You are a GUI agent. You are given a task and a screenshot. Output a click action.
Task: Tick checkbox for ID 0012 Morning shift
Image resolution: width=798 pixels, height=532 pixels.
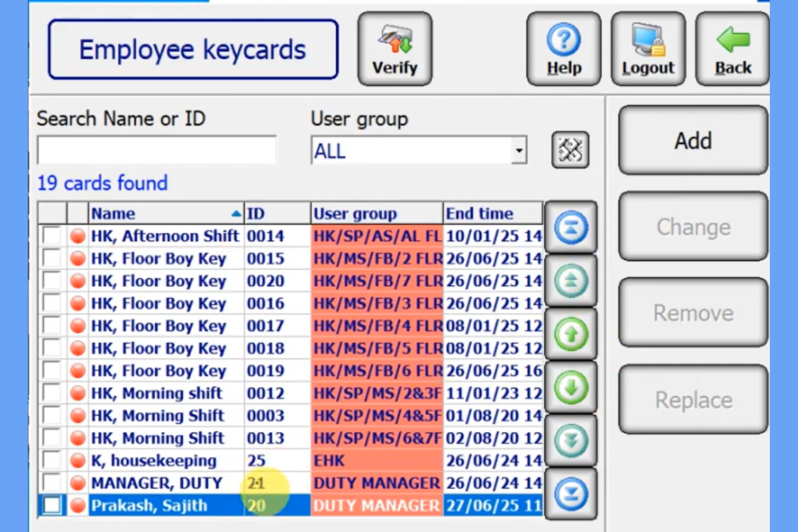coord(52,393)
